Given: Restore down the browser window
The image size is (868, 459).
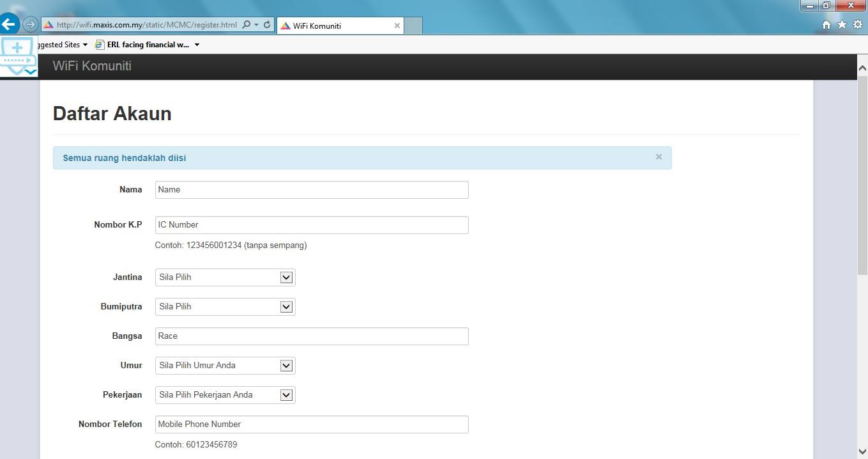Looking at the screenshot, I should (x=826, y=5).
